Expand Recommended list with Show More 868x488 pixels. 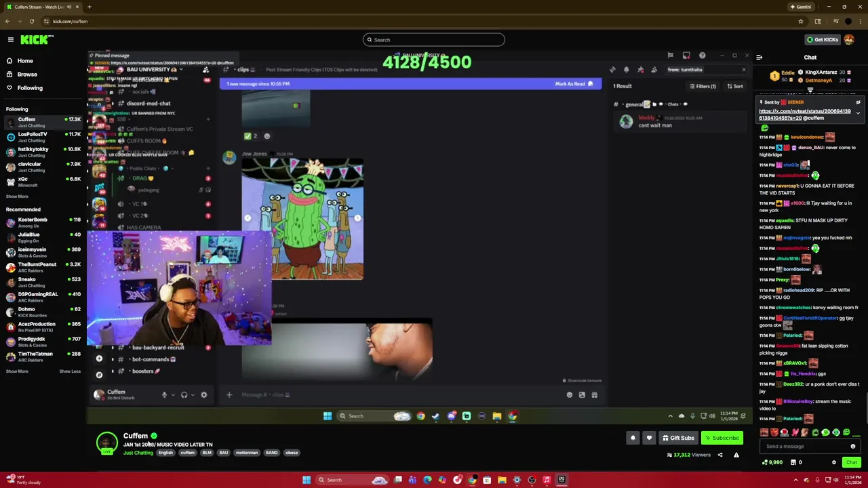(x=17, y=371)
